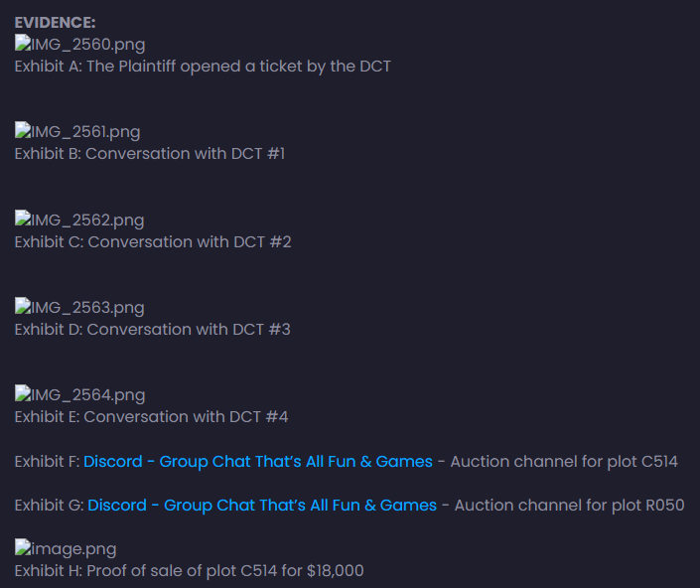The image size is (700, 588).
Task: Click 'Auction channel for plot C514' text
Action: pyautogui.click(x=564, y=462)
